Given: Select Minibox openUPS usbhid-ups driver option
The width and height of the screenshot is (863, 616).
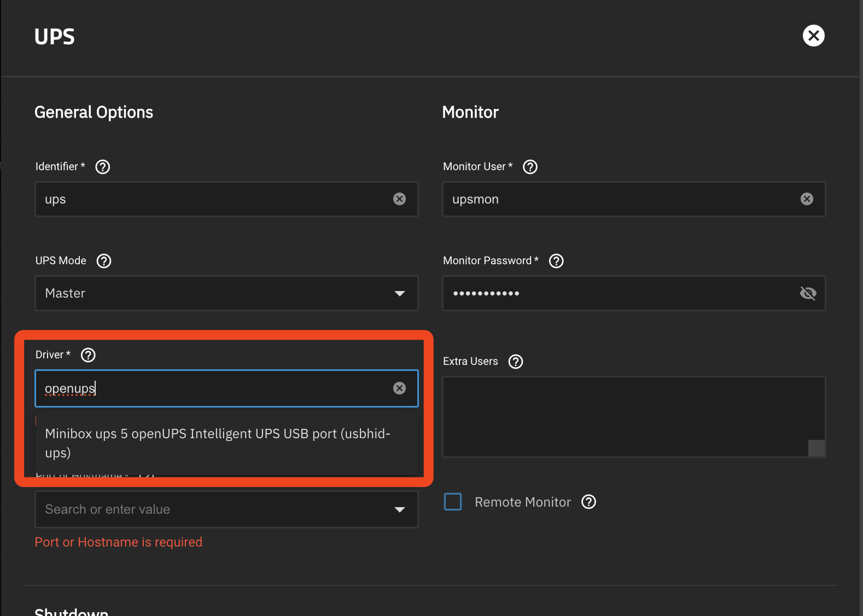Looking at the screenshot, I should (218, 443).
